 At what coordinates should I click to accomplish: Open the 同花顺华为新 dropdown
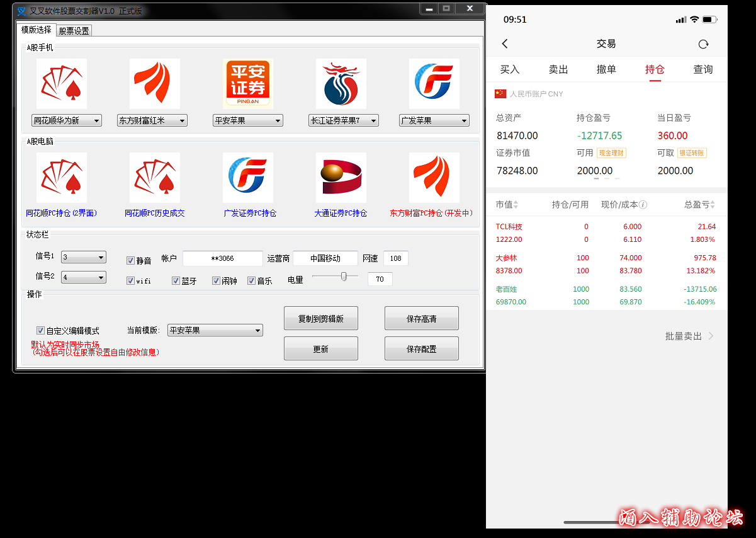pyautogui.click(x=67, y=120)
